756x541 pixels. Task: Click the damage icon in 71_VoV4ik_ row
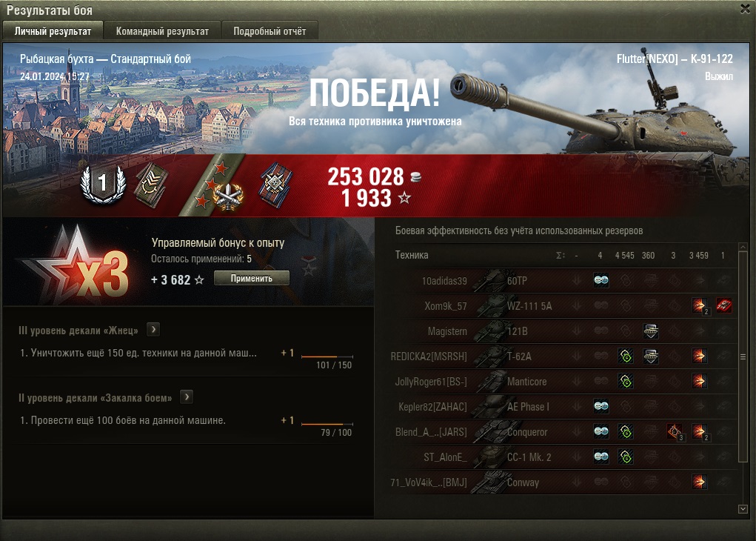[x=699, y=482]
